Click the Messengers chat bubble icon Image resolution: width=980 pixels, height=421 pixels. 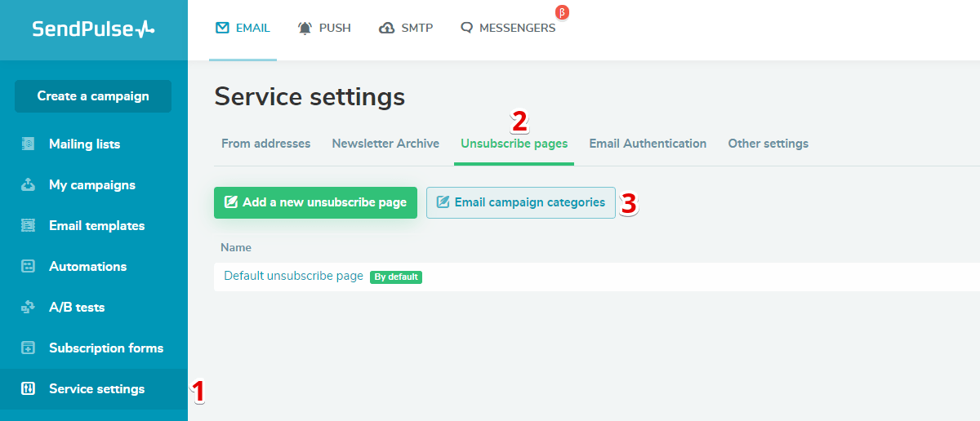pyautogui.click(x=466, y=29)
